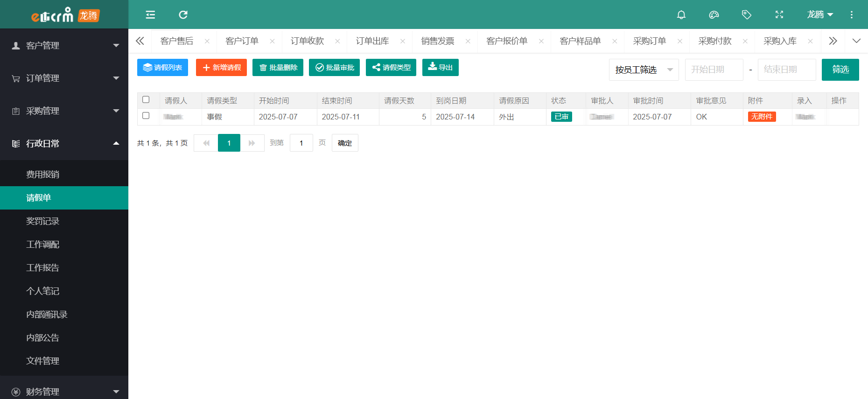Viewport: 868px width, 399px height.
Task: Expand the 采购管理 sidebar menu
Action: [x=64, y=111]
